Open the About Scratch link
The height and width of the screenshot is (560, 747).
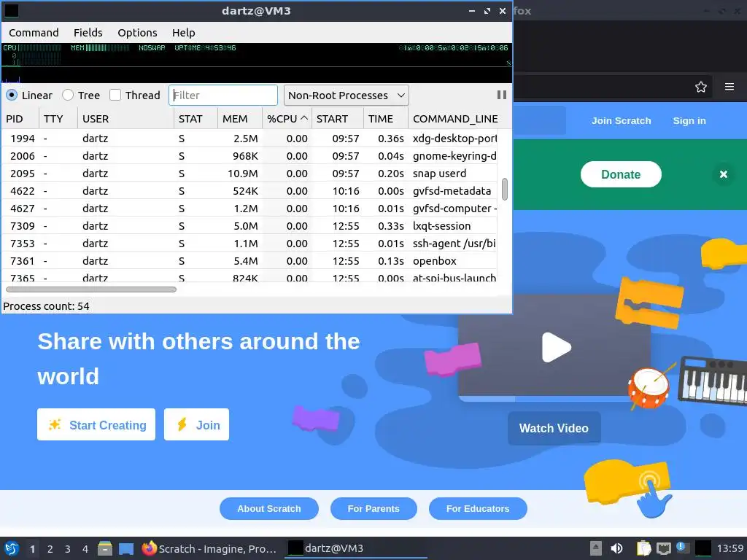[269, 508]
